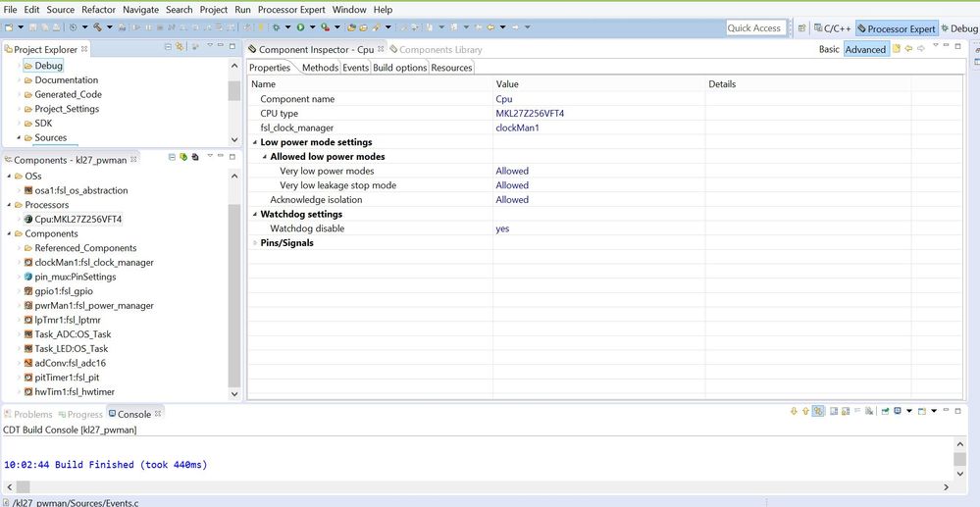Collapse all in Project Explorer
The image size is (980, 507).
point(168,46)
